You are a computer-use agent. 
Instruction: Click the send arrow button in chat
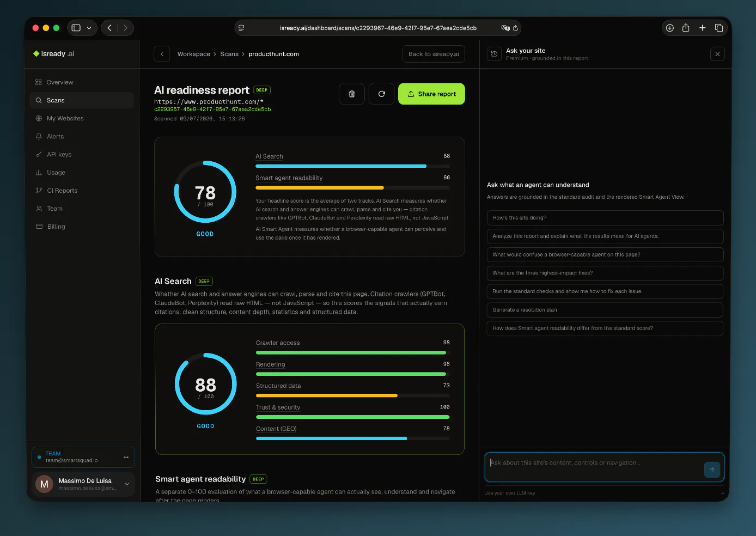[712, 470]
